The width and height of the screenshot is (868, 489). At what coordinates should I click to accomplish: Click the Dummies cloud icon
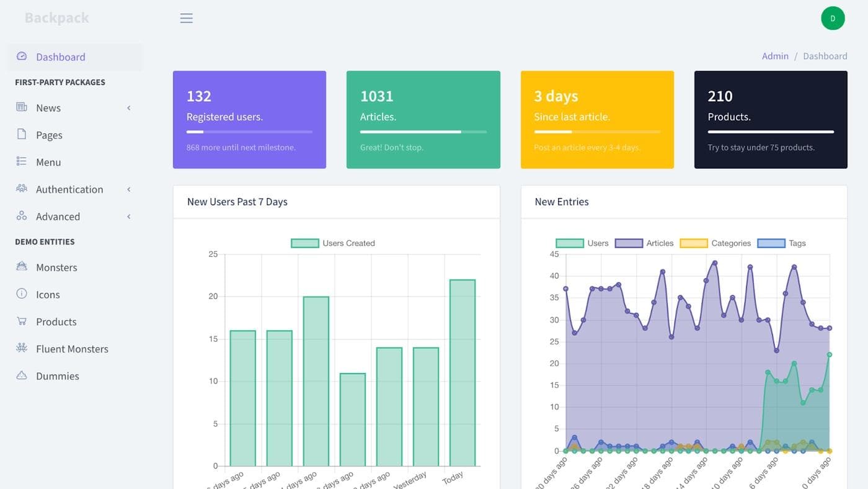click(x=22, y=375)
